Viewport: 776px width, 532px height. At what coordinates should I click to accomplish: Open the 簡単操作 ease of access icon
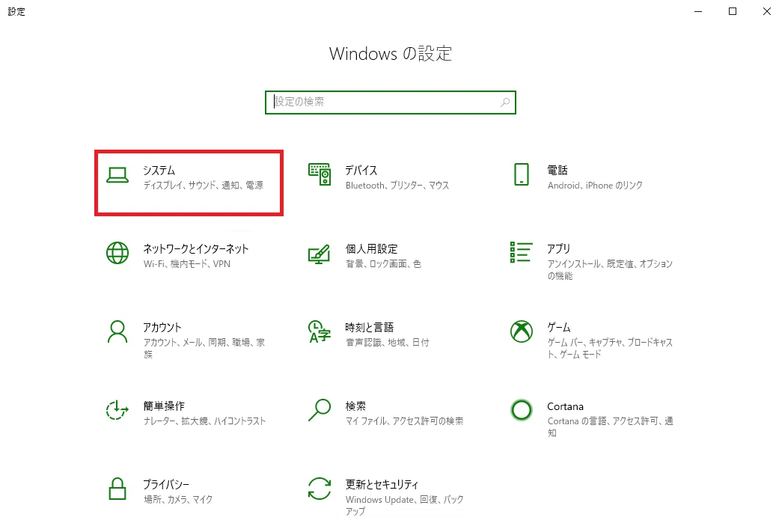[x=117, y=410]
